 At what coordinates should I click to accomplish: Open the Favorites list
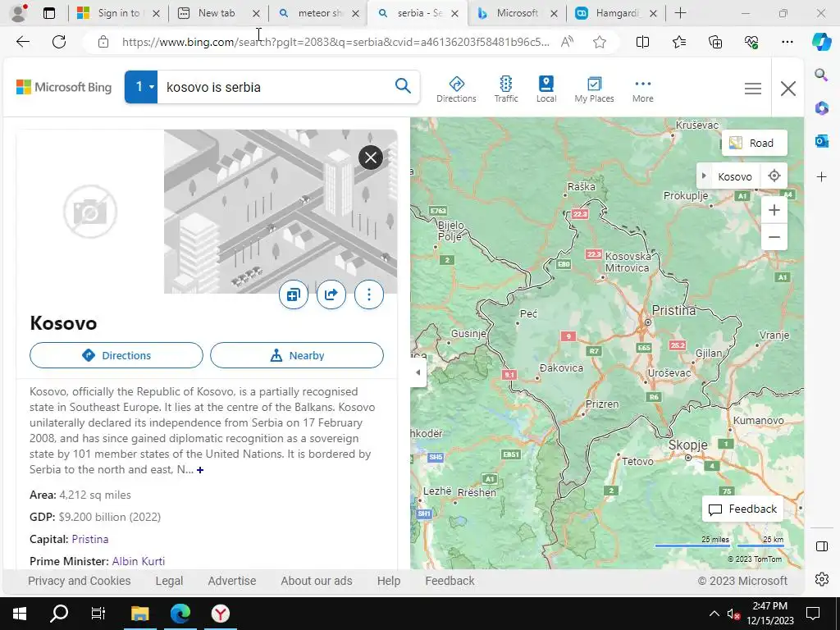point(678,42)
